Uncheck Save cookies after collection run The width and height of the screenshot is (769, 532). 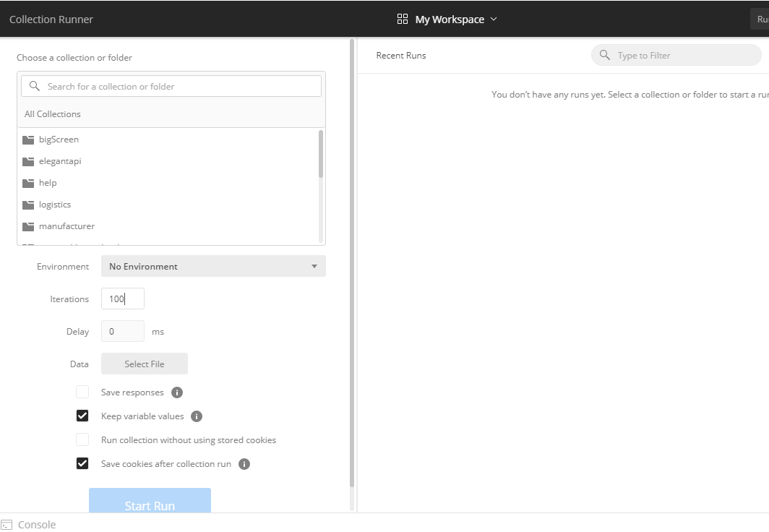(x=82, y=463)
